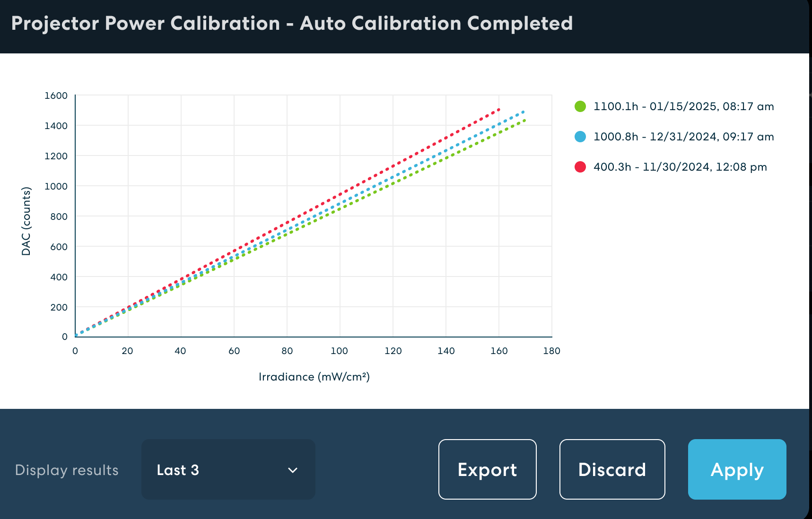Discard the calibration results

pyautogui.click(x=612, y=469)
